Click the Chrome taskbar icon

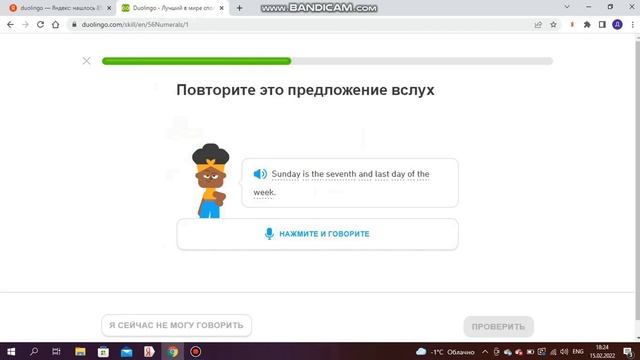tap(172, 351)
